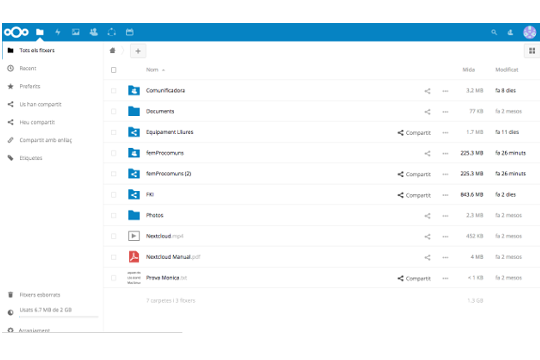Select the Photos row checkbox
Viewport: 540px width, 360px height.
pyautogui.click(x=114, y=216)
